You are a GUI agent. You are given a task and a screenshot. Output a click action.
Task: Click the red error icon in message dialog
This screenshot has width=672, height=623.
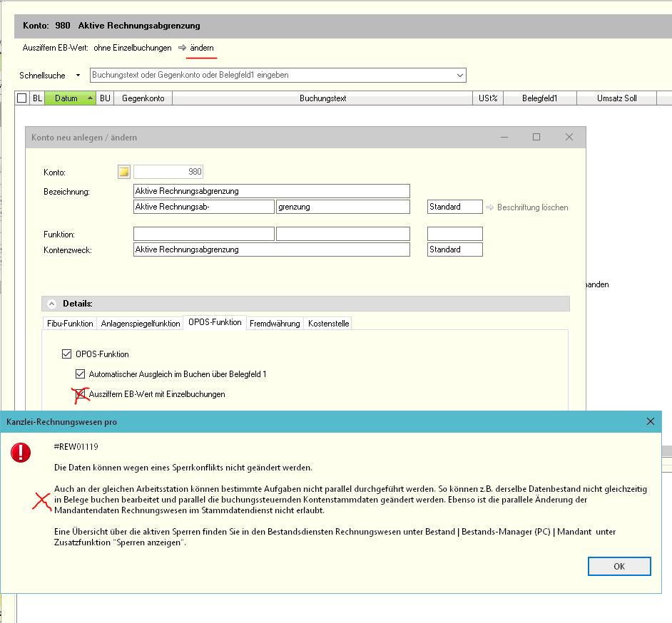pyautogui.click(x=21, y=452)
